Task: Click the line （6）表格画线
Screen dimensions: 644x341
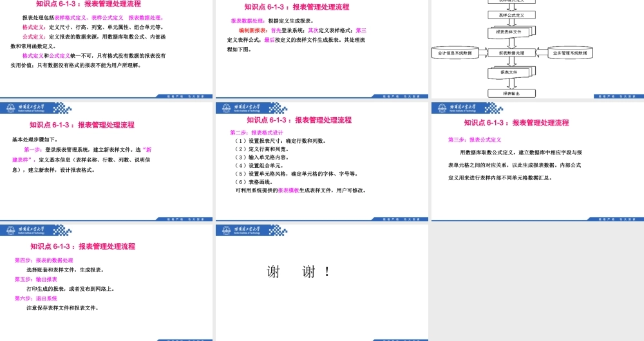Action: [x=254, y=182]
